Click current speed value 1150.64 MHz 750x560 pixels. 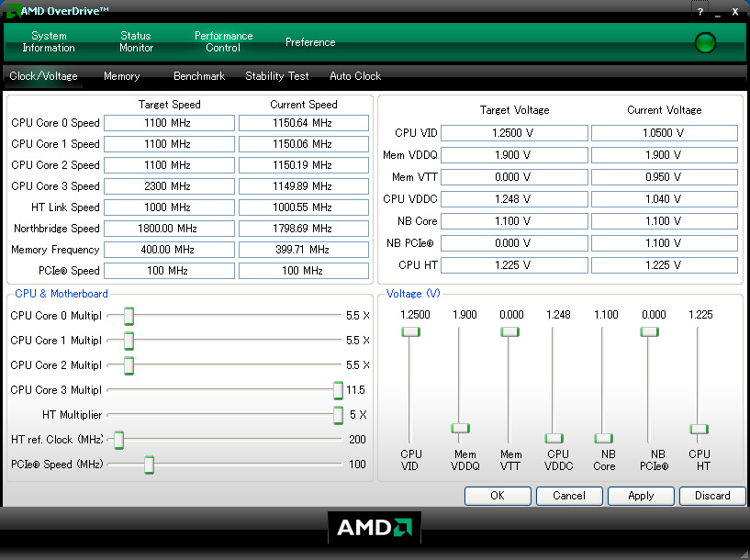[x=304, y=123]
